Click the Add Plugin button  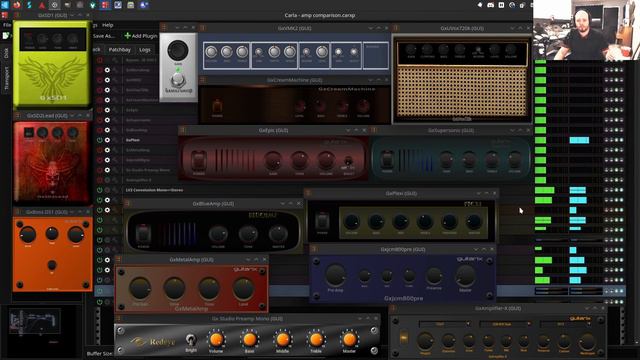point(141,36)
